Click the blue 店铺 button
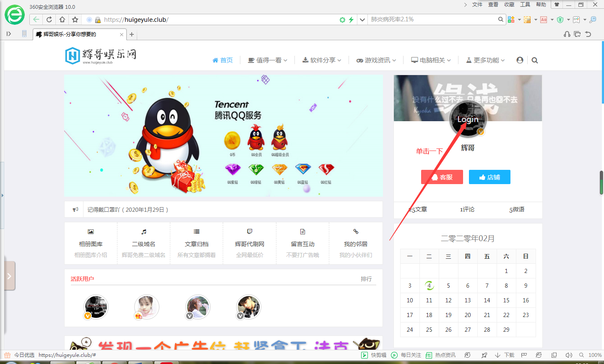 pos(489,177)
